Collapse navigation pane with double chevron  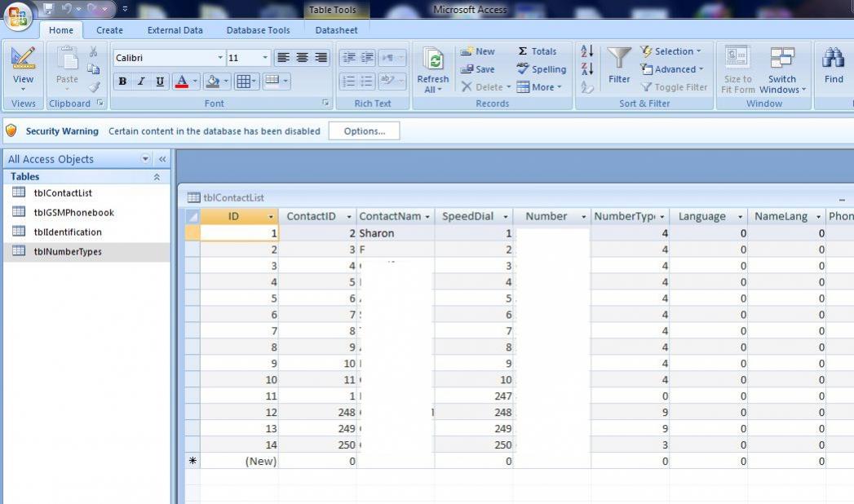[162, 159]
